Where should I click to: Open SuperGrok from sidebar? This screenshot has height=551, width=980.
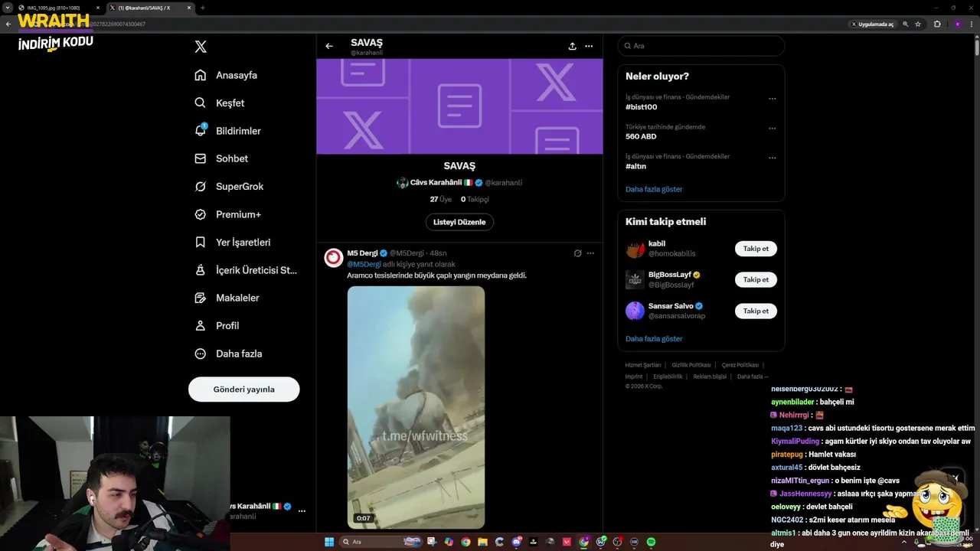pos(229,187)
